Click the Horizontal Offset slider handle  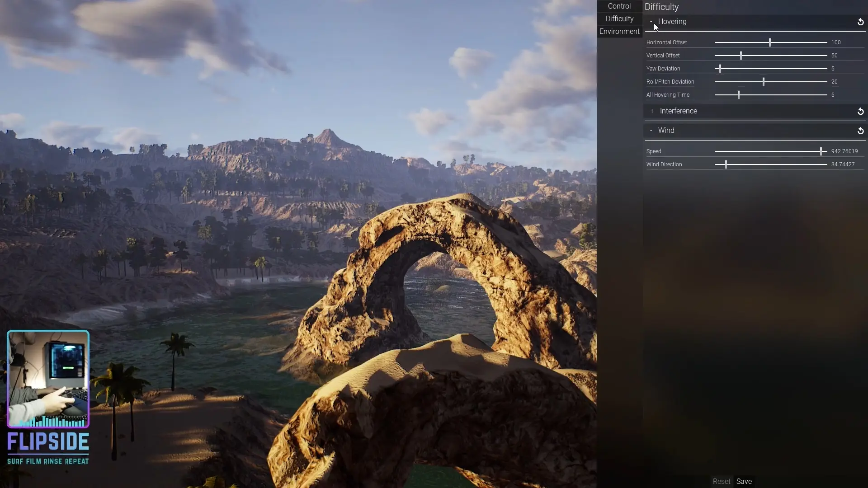(x=770, y=42)
